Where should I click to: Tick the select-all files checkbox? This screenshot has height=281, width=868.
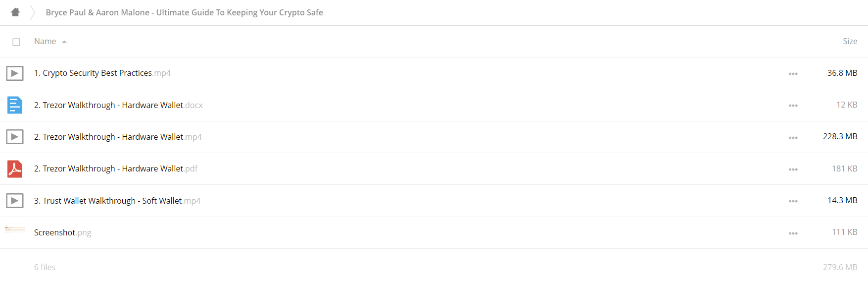pyautogui.click(x=16, y=42)
